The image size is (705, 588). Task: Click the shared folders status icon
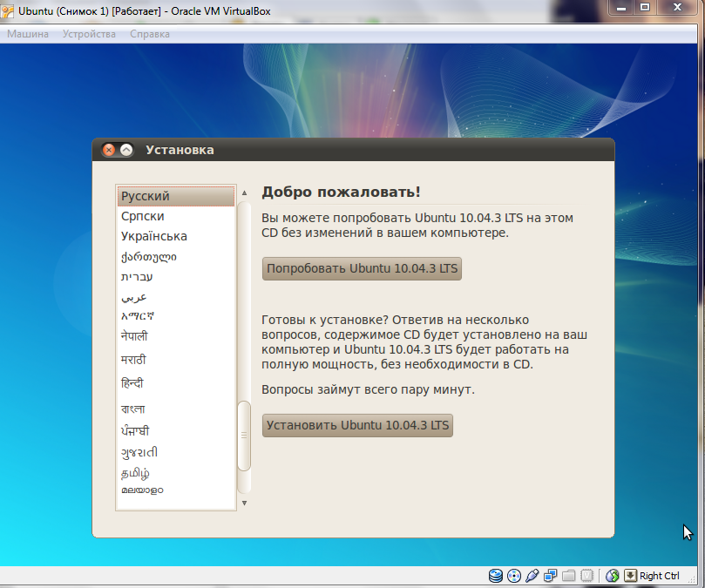click(x=569, y=576)
